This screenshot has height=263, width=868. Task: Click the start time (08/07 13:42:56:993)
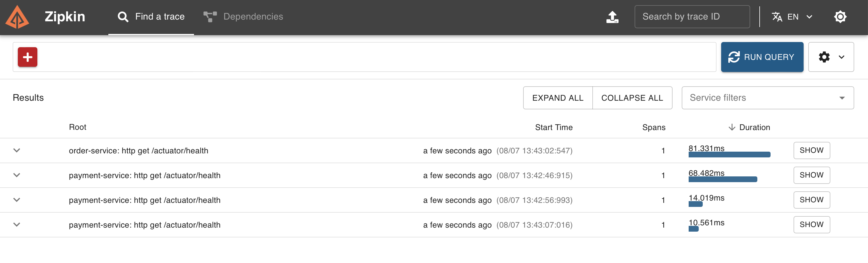[x=534, y=200]
